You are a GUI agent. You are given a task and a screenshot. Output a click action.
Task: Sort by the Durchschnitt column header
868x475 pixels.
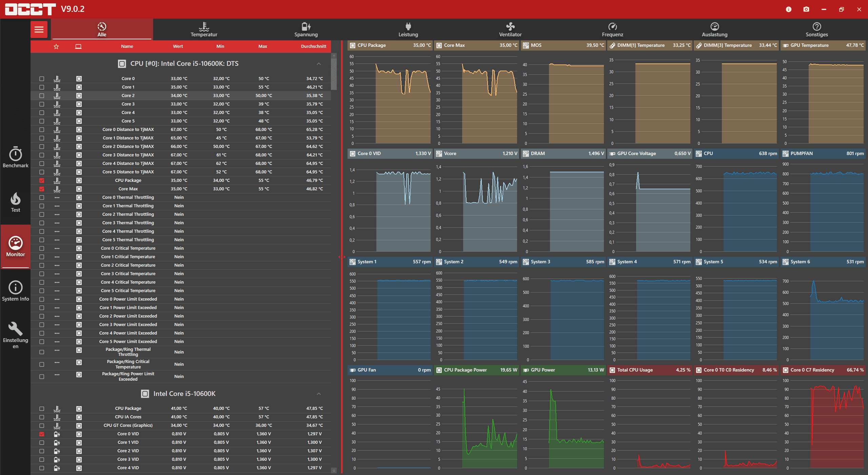(314, 46)
